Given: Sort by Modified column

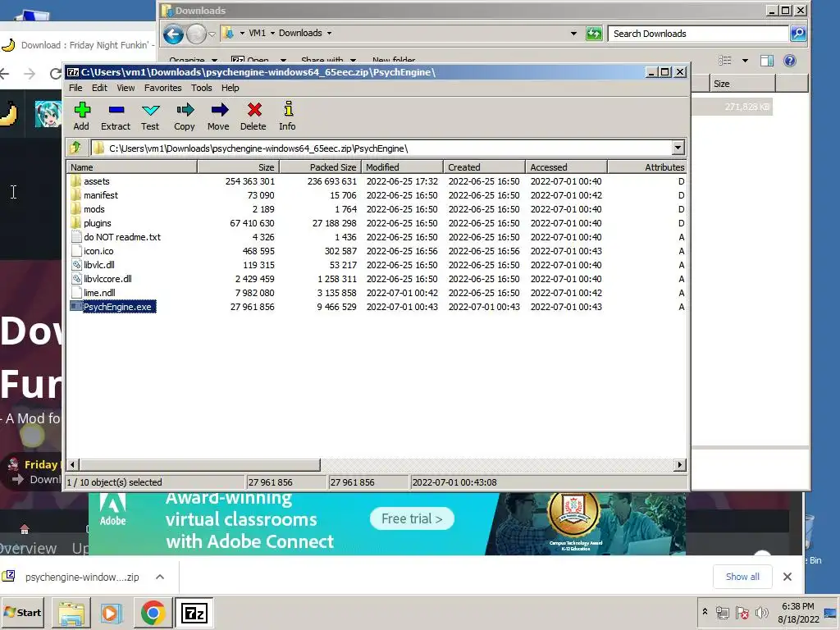Looking at the screenshot, I should [x=402, y=167].
